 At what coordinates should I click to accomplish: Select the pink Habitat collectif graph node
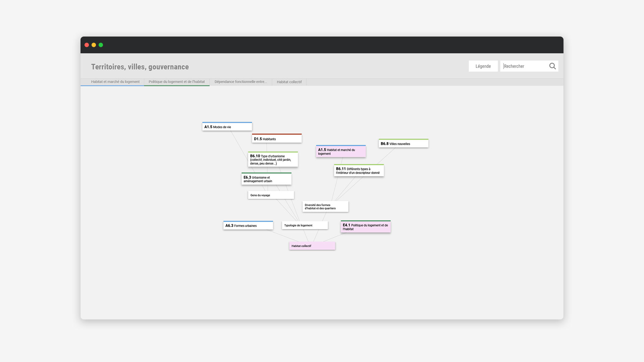[312, 246]
